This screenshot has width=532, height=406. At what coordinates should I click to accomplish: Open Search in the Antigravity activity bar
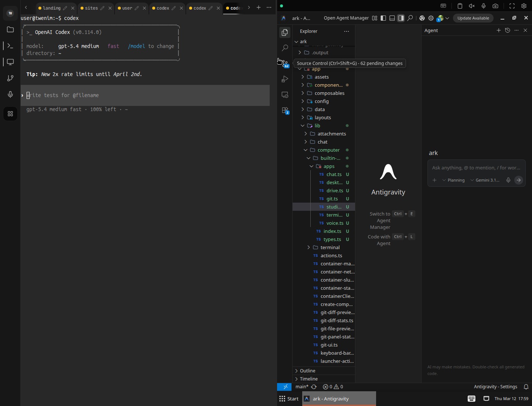[285, 48]
